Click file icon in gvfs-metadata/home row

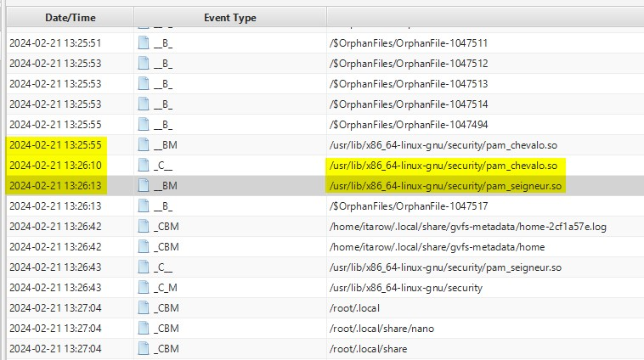click(x=144, y=247)
